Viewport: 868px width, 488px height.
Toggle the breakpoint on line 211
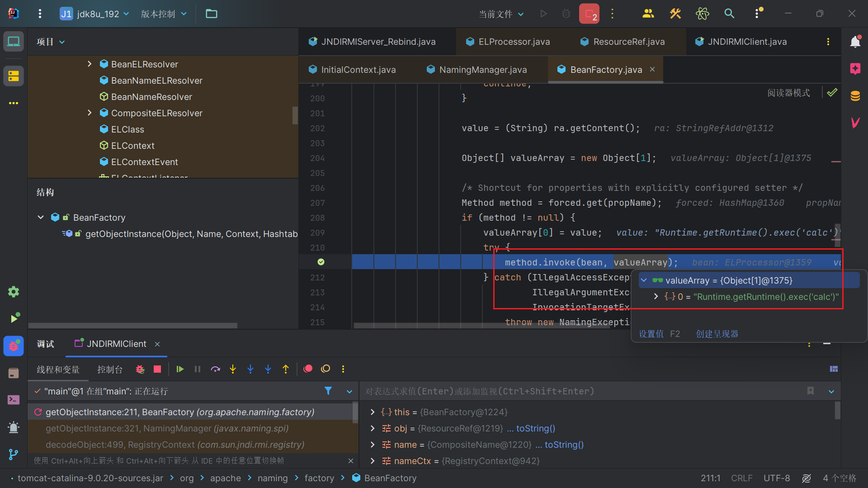321,262
